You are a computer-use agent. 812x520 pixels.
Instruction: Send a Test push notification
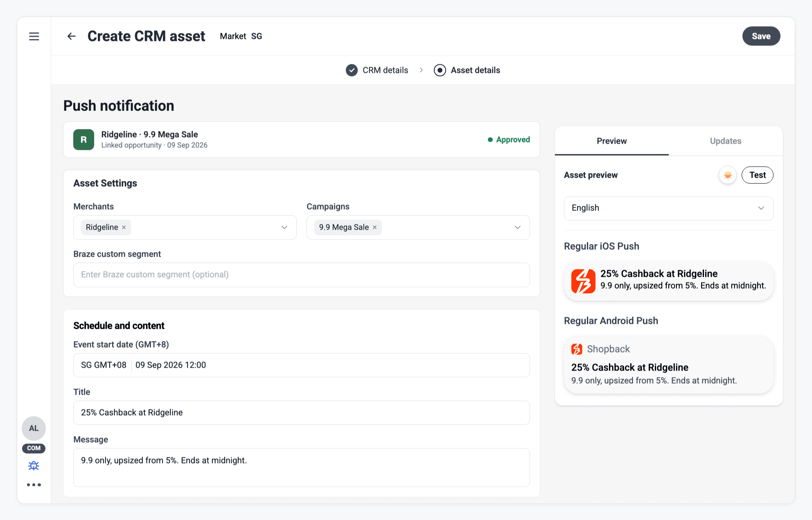pos(758,175)
